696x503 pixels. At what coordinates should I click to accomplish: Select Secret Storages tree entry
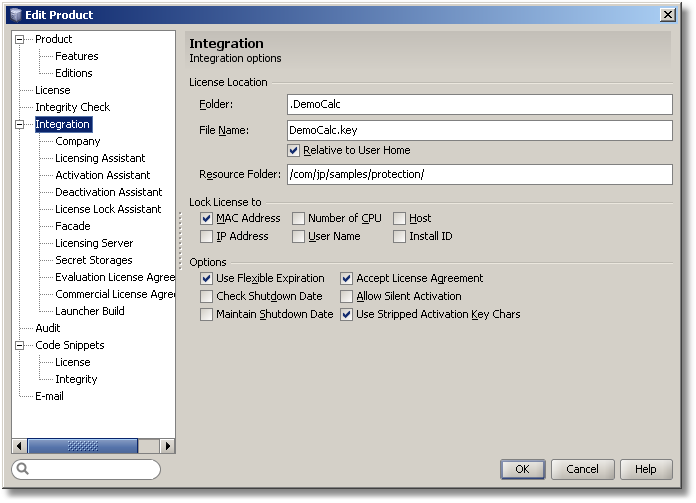(94, 260)
